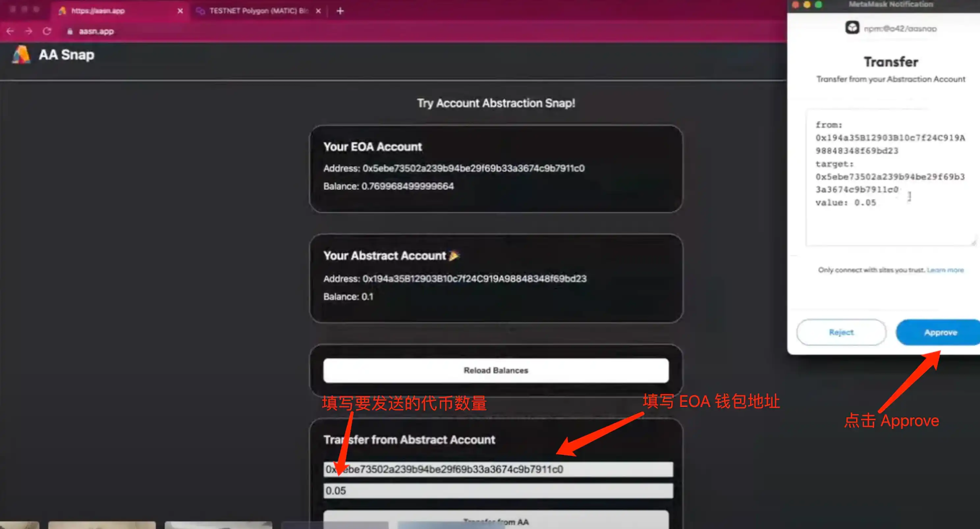Click the Transfer from Abstract Account heading
The height and width of the screenshot is (529, 980).
tap(409, 439)
